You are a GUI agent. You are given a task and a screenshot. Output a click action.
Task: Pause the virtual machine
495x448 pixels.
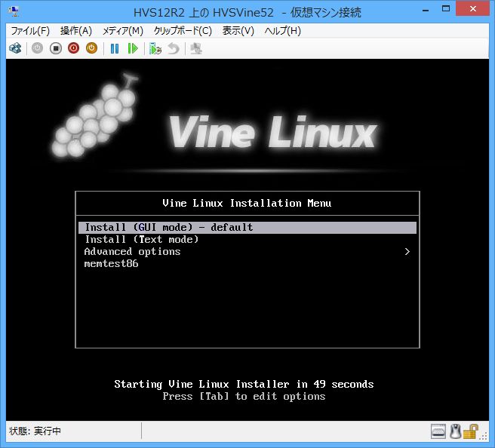click(x=115, y=48)
